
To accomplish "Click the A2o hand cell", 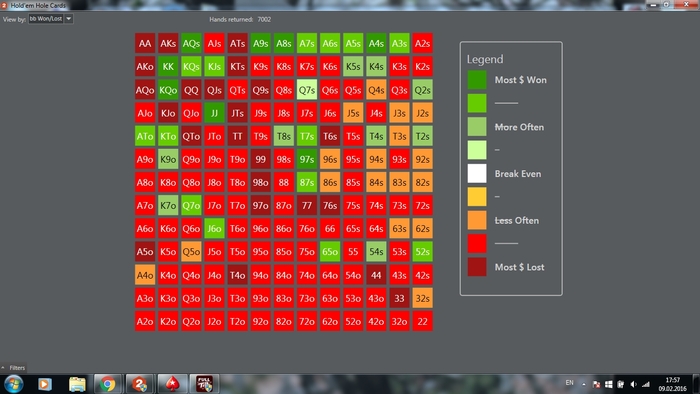I will click(x=145, y=321).
